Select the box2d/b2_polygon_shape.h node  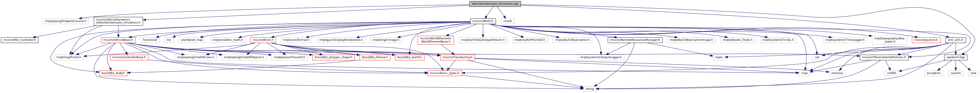tap(332, 57)
